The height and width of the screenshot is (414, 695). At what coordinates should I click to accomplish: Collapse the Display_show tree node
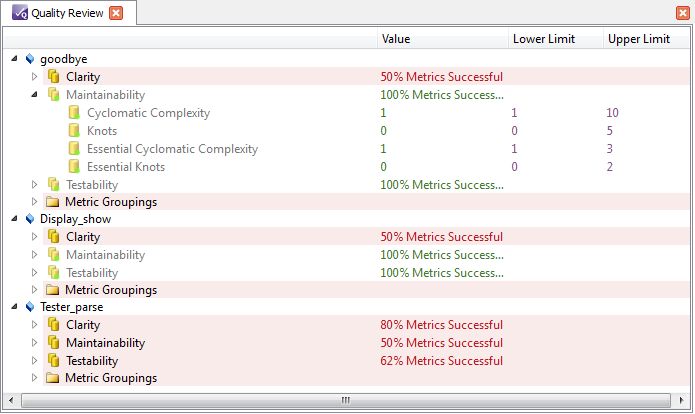pyautogui.click(x=14, y=219)
